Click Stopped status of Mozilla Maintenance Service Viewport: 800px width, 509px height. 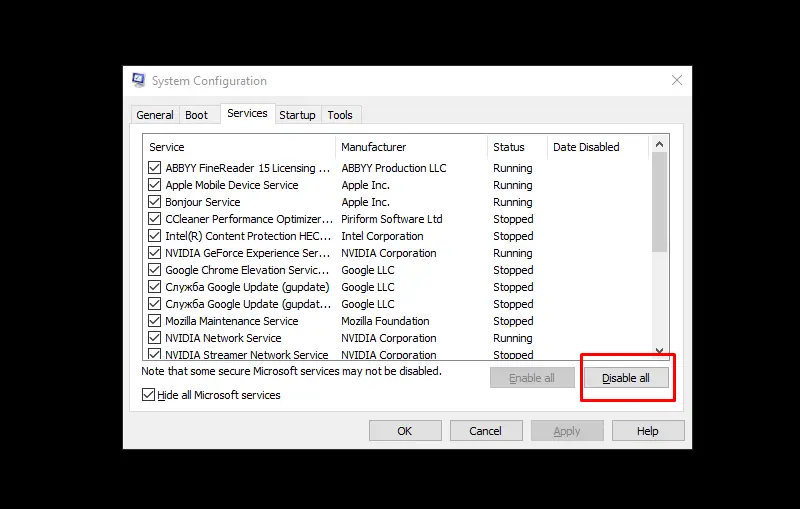[513, 321]
